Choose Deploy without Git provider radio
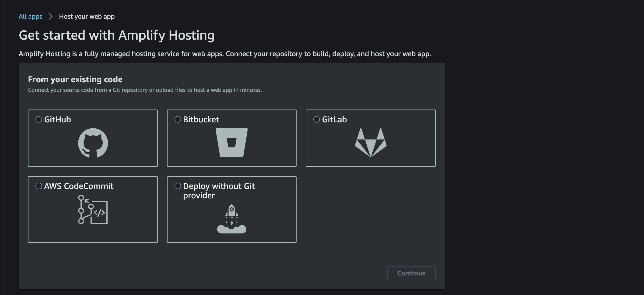The image size is (644, 295). point(178,186)
